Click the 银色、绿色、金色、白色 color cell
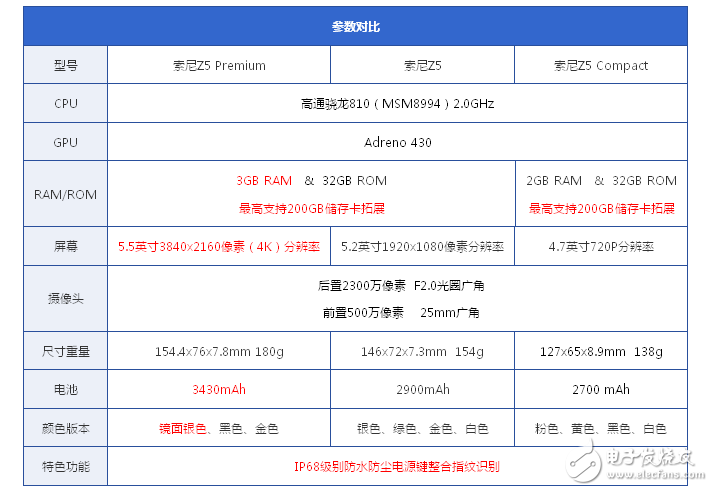The width and height of the screenshot is (713, 491). pyautogui.click(x=422, y=428)
